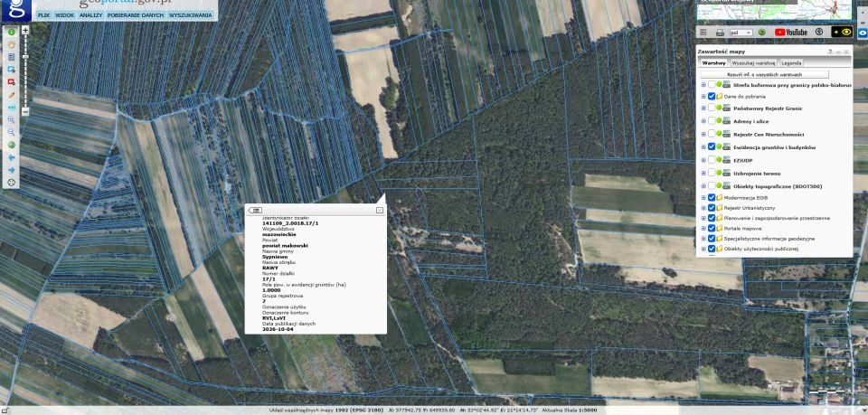The height and width of the screenshot is (415, 868).
Task: Go to previous map view arrow
Action: [x=11, y=157]
